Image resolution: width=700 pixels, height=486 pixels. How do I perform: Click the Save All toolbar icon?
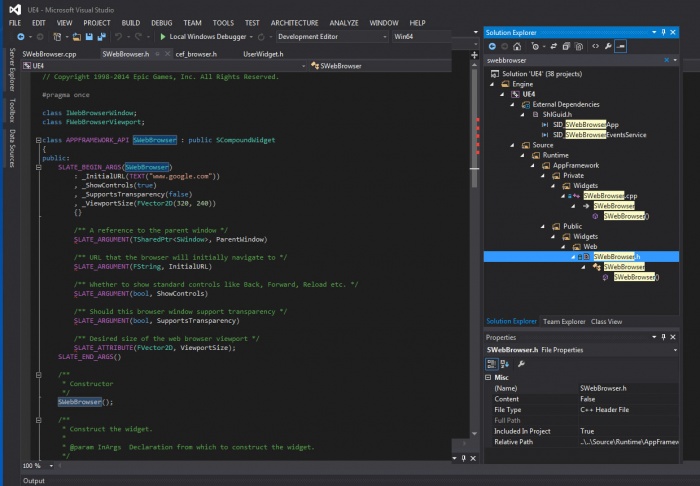point(103,36)
